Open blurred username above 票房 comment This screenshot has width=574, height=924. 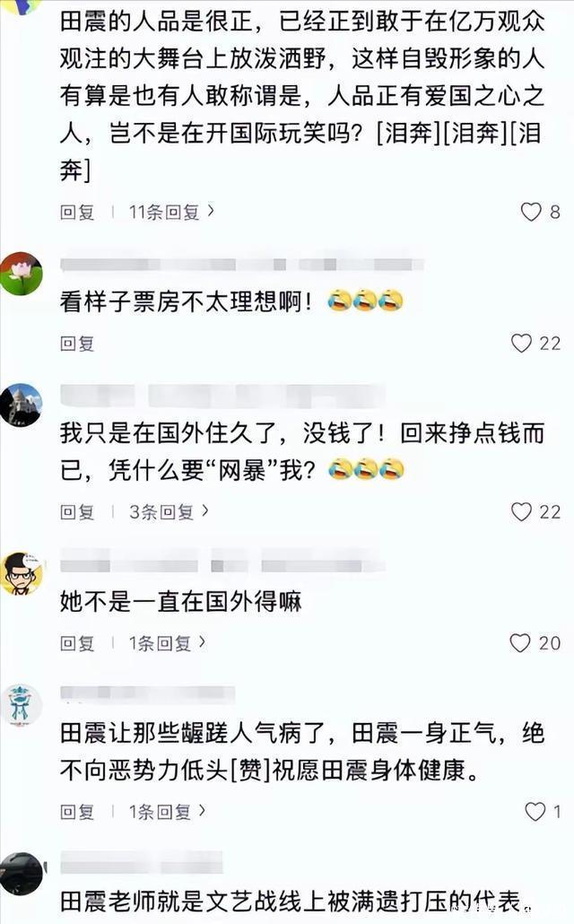click(x=241, y=264)
